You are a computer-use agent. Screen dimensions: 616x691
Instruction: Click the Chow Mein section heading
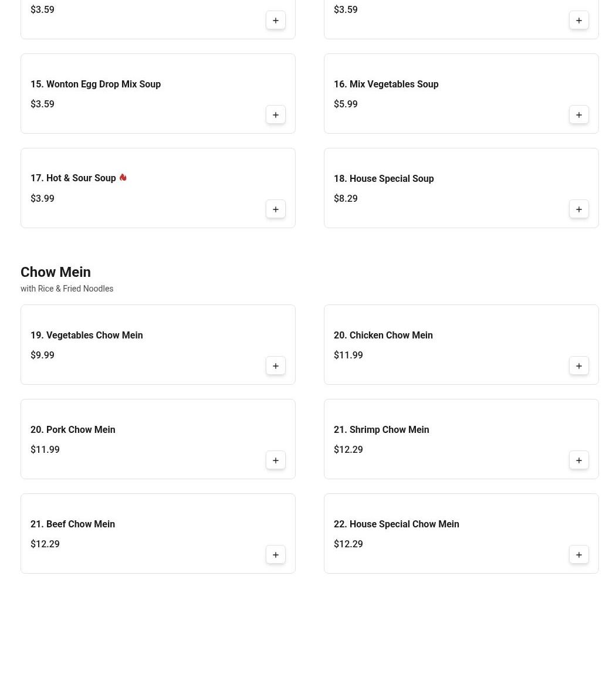[56, 272]
